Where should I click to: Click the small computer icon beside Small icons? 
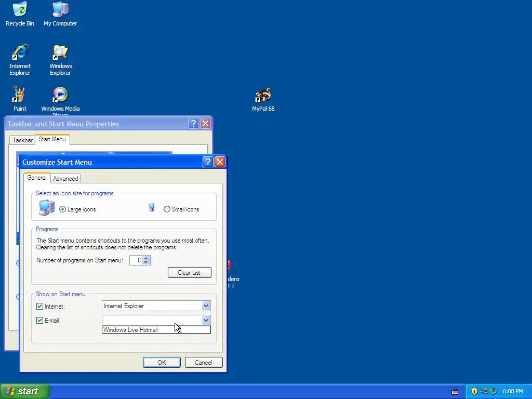(152, 207)
